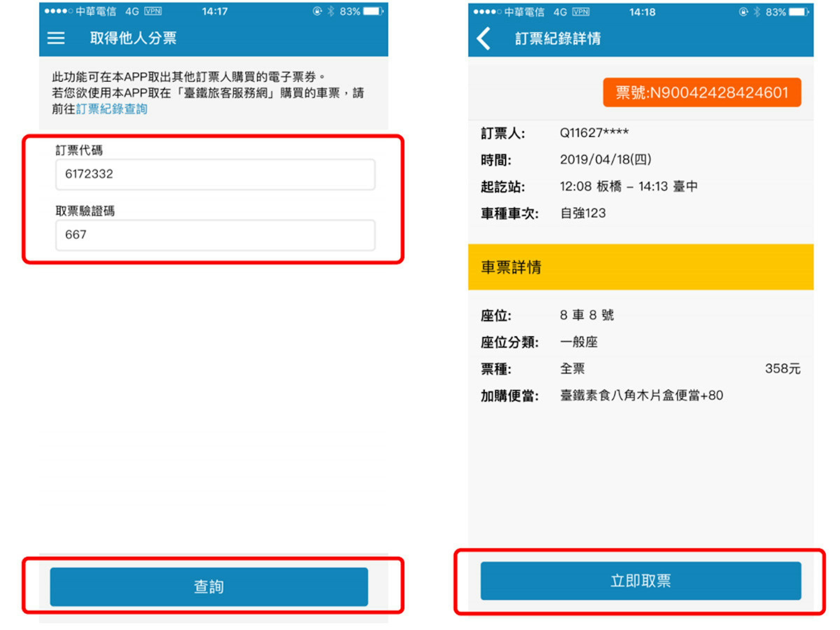Tap the battery icon in right status bar
Screen dimensions: 840x630
(799, 12)
